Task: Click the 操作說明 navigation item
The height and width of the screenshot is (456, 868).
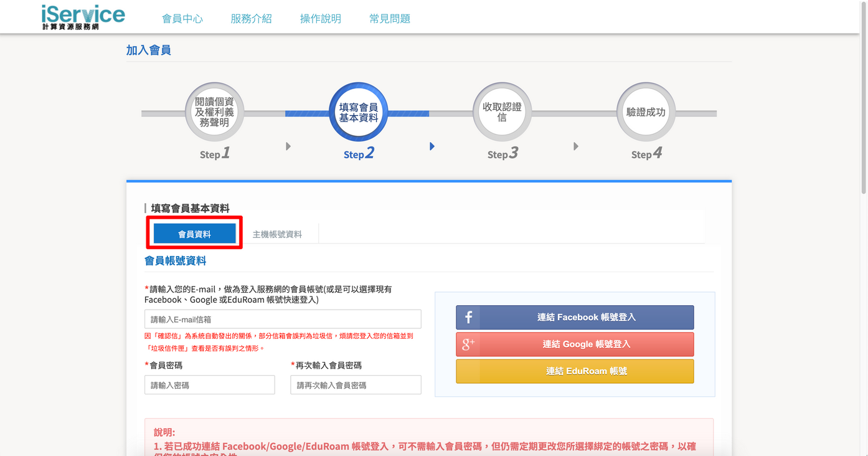Action: click(x=321, y=18)
